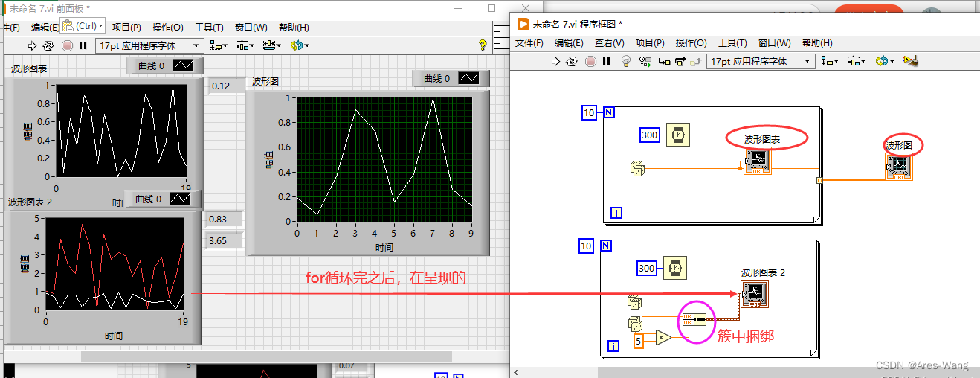Open 项目(P) menu in block diagram
980x378 pixels.
tap(650, 43)
